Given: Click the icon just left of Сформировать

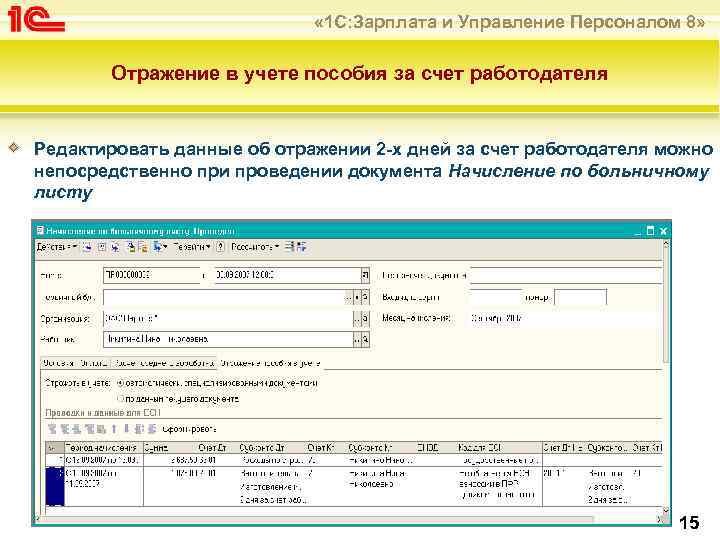Looking at the screenshot, I should click(152, 429).
